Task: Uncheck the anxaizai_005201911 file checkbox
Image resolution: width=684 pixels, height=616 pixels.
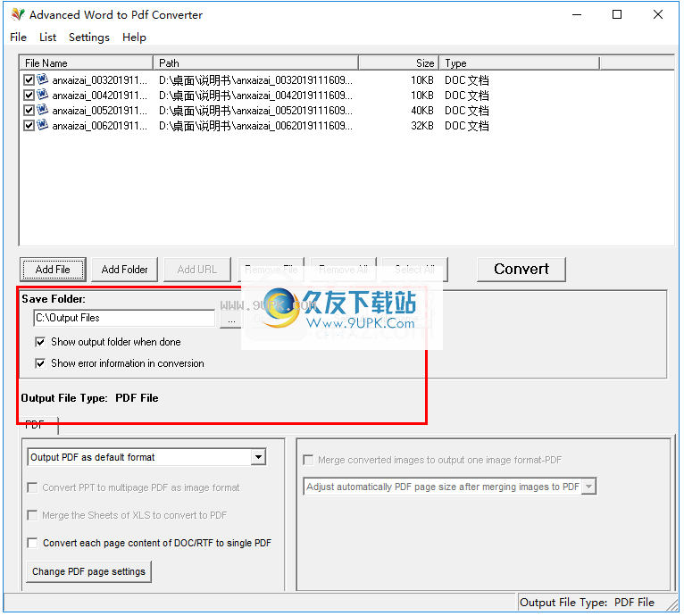Action: pyautogui.click(x=29, y=111)
